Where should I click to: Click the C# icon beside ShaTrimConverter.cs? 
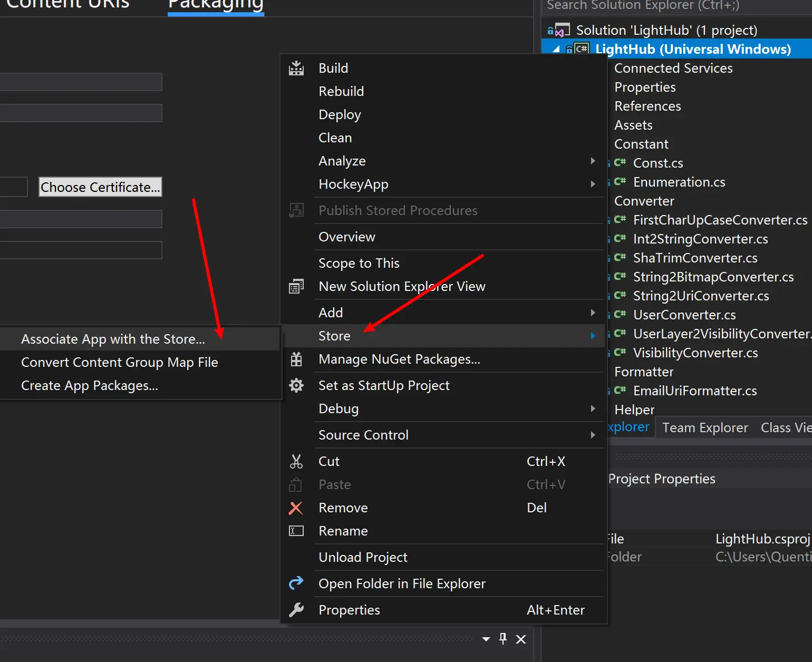click(620, 258)
